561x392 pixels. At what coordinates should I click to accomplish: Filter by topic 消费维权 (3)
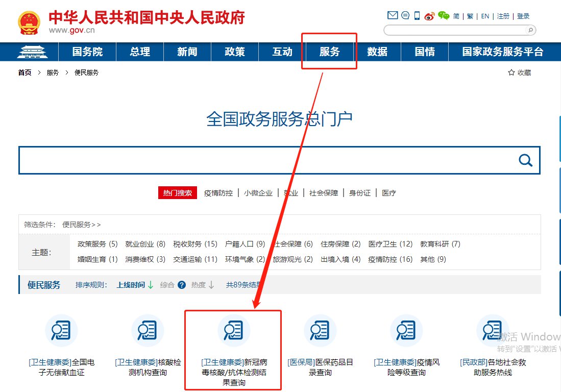(x=145, y=259)
